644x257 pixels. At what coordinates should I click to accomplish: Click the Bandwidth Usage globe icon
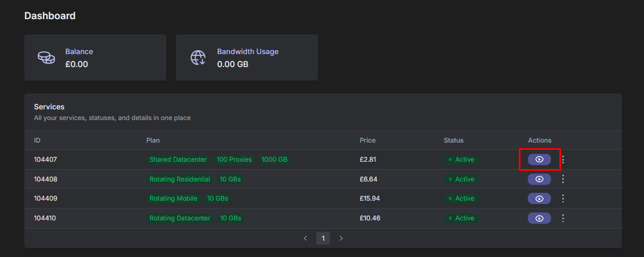[x=198, y=57]
